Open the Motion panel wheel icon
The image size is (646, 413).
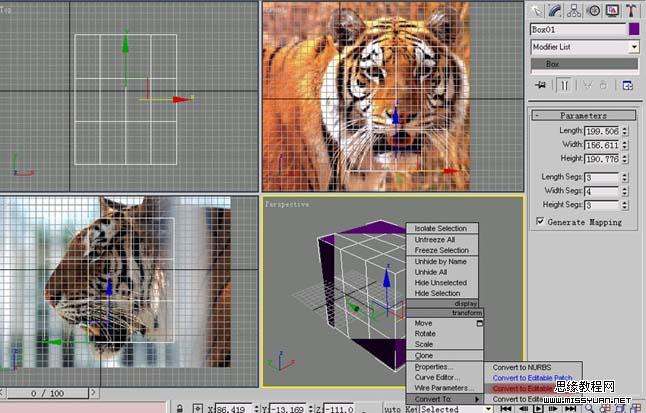pos(593,11)
